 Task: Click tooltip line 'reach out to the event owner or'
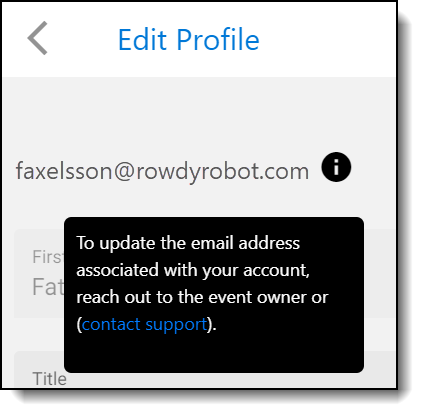coord(202,297)
